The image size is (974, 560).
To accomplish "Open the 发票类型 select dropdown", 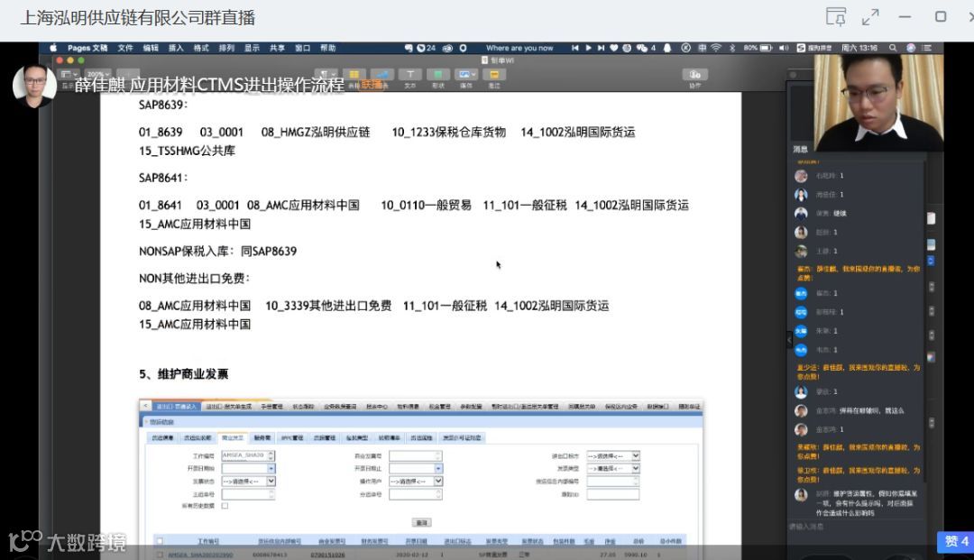I will (x=613, y=469).
